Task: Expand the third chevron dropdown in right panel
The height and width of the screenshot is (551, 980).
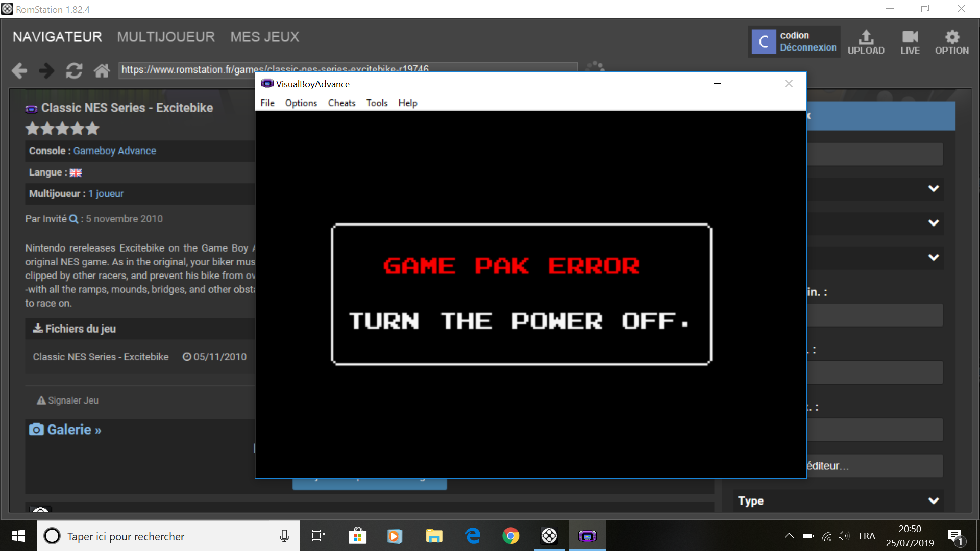Action: 934,257
